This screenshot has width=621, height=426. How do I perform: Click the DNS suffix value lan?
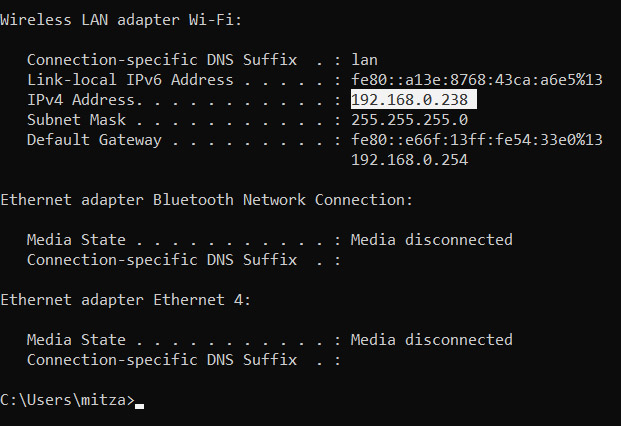[364, 60]
